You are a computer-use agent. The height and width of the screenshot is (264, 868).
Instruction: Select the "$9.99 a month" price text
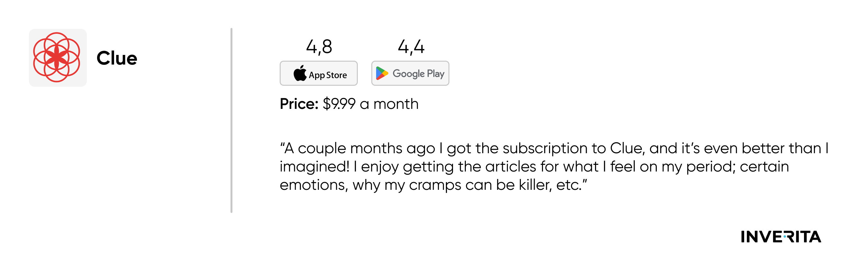[370, 104]
